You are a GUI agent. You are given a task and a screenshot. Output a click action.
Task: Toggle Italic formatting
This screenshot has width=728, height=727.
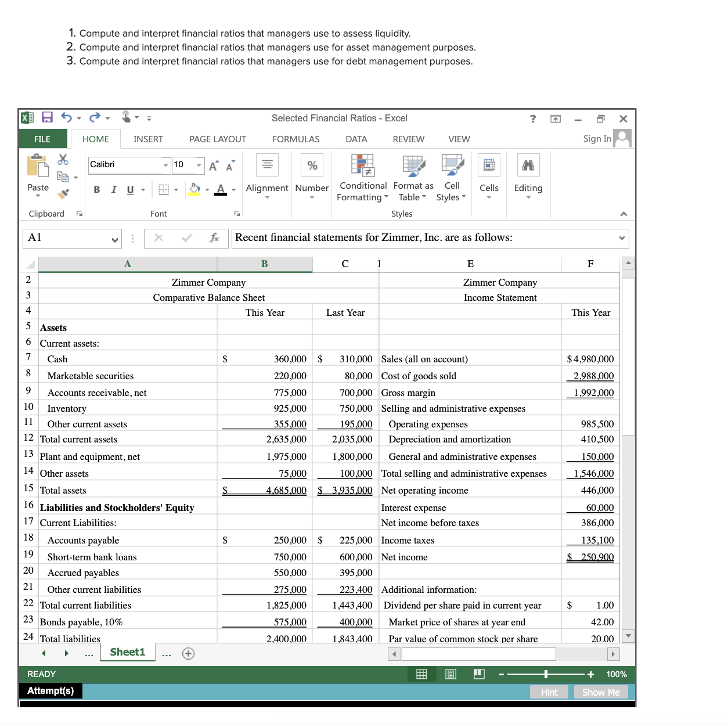(114, 189)
